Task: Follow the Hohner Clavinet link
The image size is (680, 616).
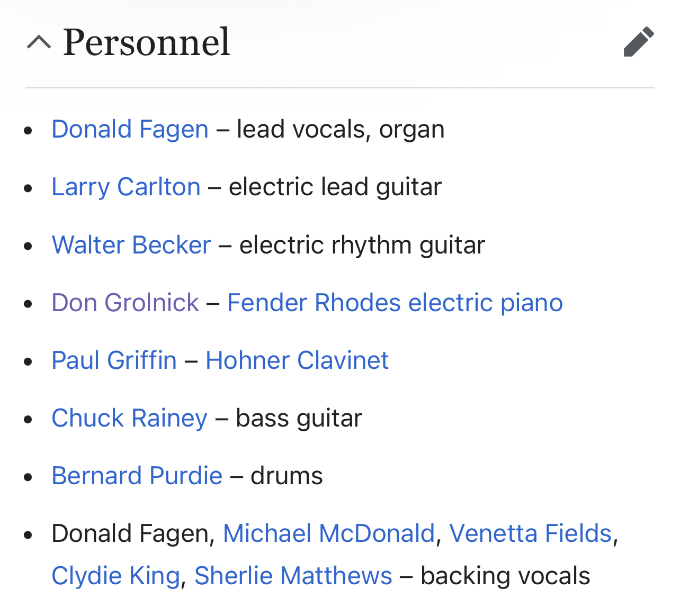Action: 297,360
